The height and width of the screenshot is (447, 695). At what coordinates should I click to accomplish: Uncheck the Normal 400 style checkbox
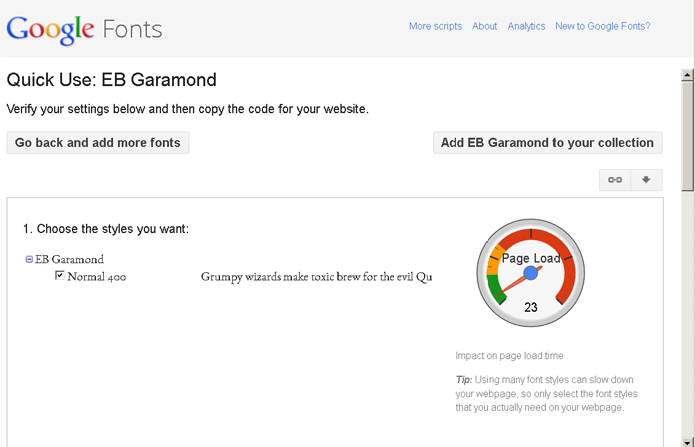point(60,276)
